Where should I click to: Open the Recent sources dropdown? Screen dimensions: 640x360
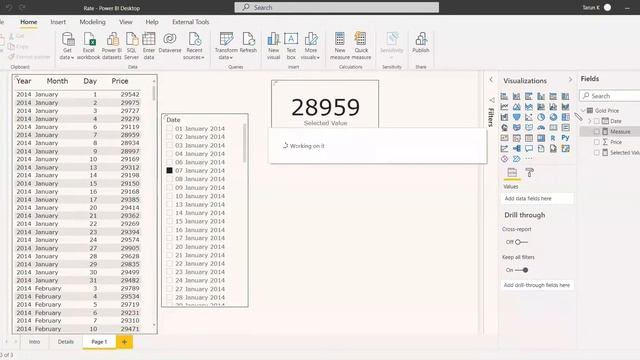tap(194, 54)
